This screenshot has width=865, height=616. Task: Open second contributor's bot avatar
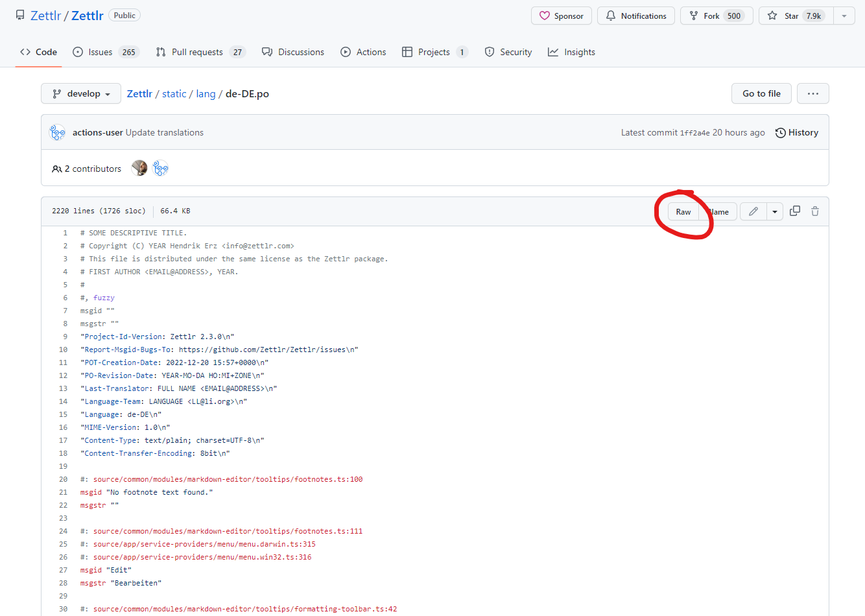click(x=160, y=169)
